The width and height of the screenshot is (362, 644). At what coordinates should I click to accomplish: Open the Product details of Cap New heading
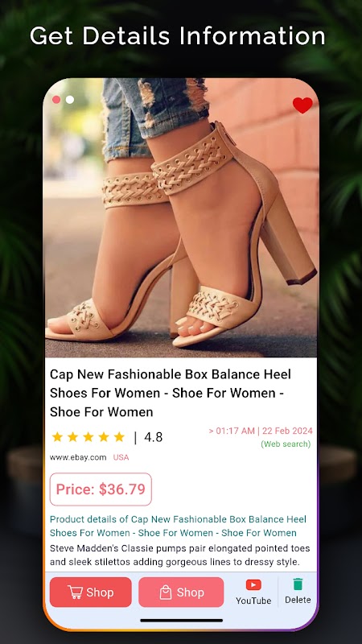click(178, 526)
